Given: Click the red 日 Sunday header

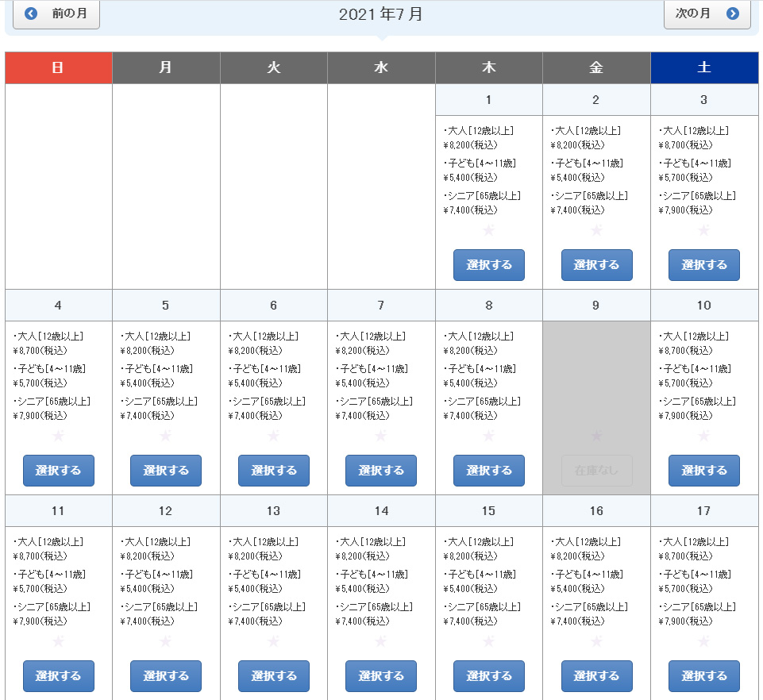Looking at the screenshot, I should coord(58,67).
